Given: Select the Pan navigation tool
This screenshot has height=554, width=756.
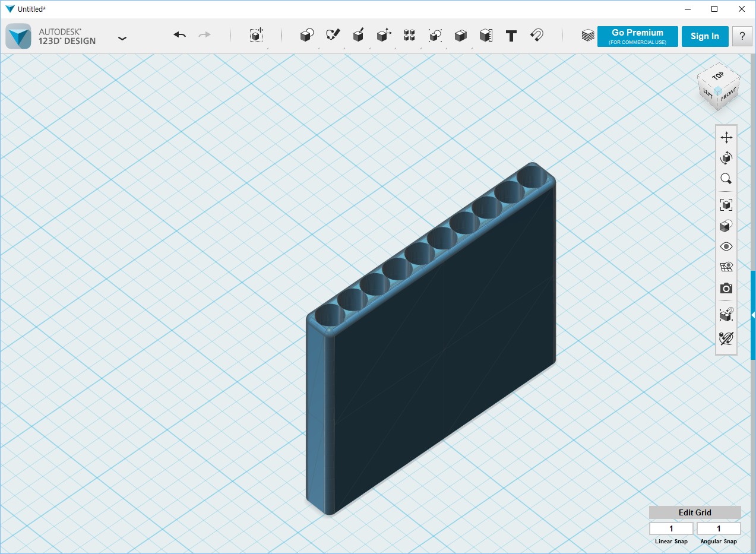Looking at the screenshot, I should click(726, 138).
